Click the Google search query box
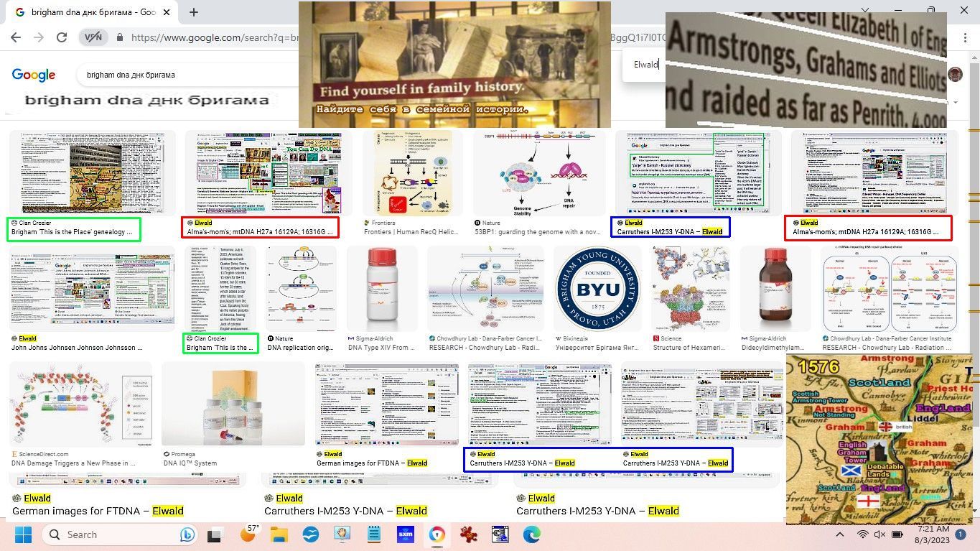 (187, 75)
